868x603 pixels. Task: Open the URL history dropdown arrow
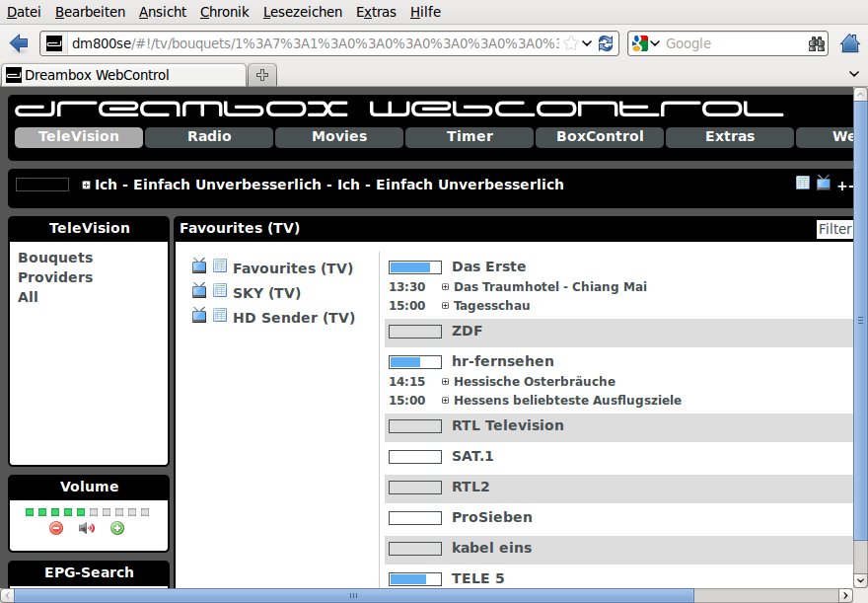(x=587, y=43)
